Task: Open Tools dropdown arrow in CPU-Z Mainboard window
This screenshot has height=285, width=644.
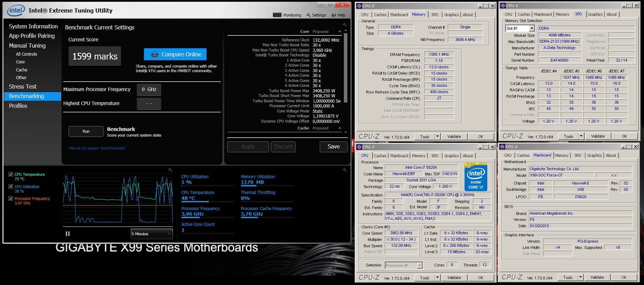Action: (580, 277)
